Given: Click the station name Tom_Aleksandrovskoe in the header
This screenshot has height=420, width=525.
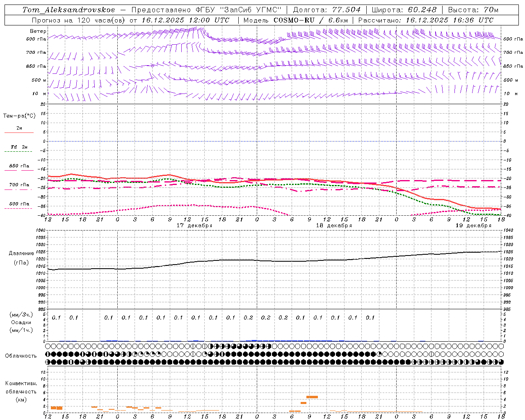Looking at the screenshot, I should tap(69, 10).
